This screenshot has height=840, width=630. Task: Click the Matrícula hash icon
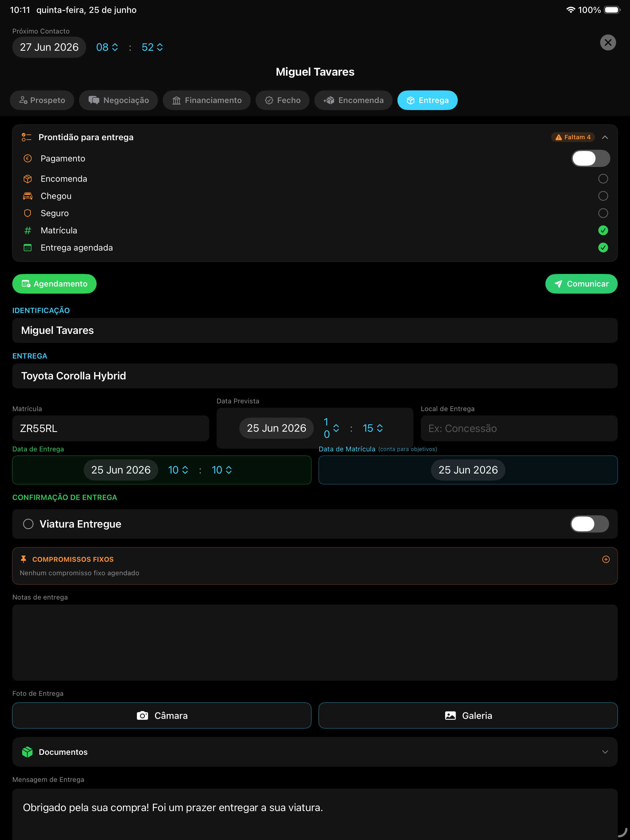pyautogui.click(x=28, y=231)
